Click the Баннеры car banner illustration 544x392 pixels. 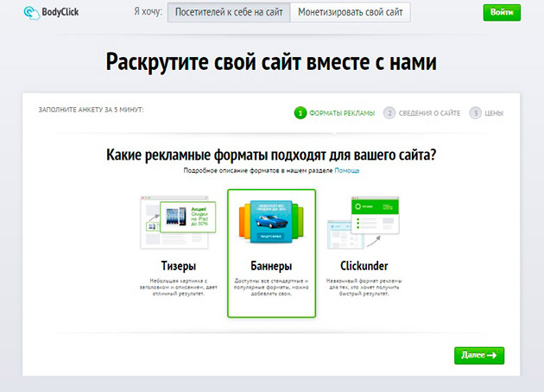[x=271, y=221]
